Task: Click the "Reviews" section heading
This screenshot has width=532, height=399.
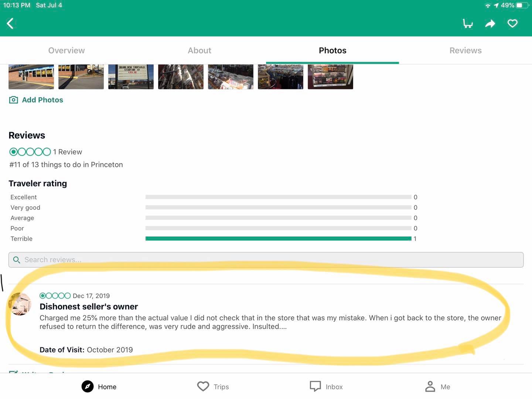Action: tap(27, 135)
